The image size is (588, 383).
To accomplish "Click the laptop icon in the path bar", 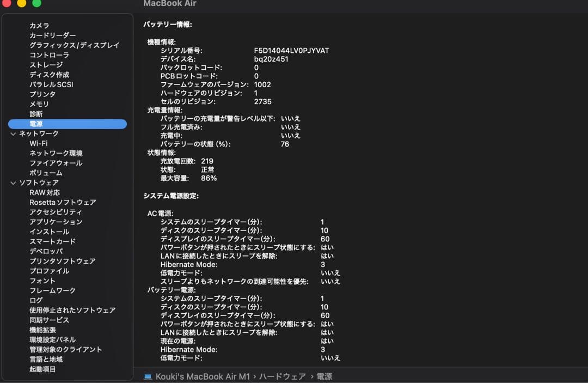I will [148, 376].
